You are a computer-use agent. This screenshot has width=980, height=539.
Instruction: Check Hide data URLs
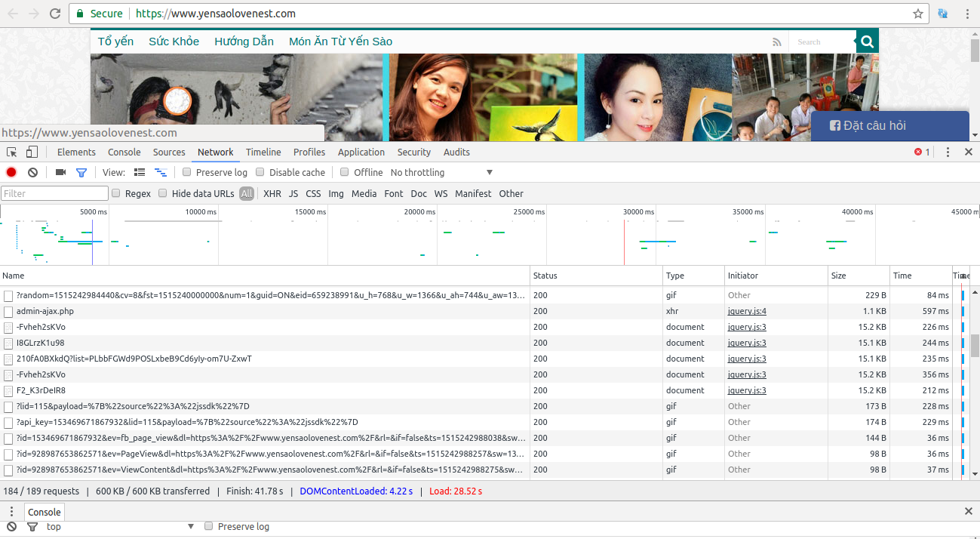click(163, 193)
